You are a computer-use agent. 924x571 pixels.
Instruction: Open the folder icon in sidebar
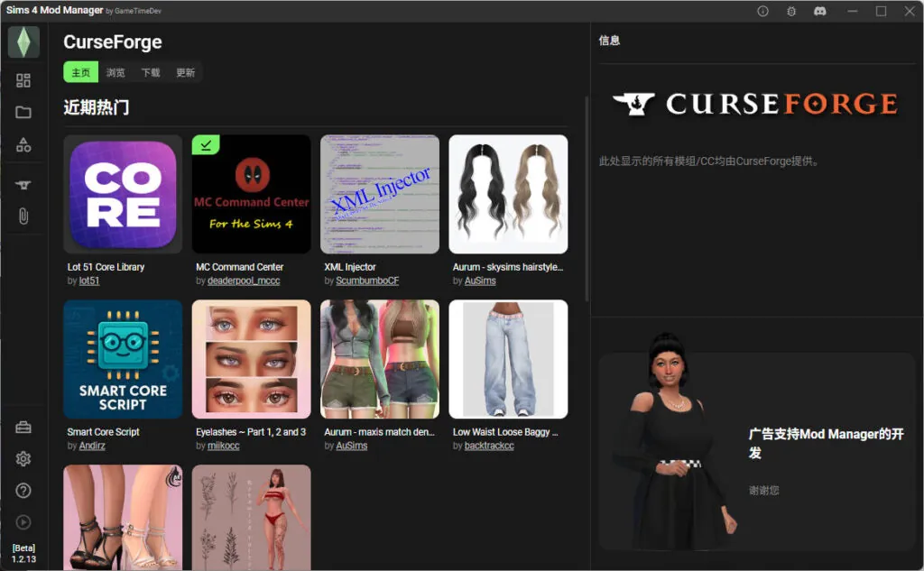tap(23, 112)
